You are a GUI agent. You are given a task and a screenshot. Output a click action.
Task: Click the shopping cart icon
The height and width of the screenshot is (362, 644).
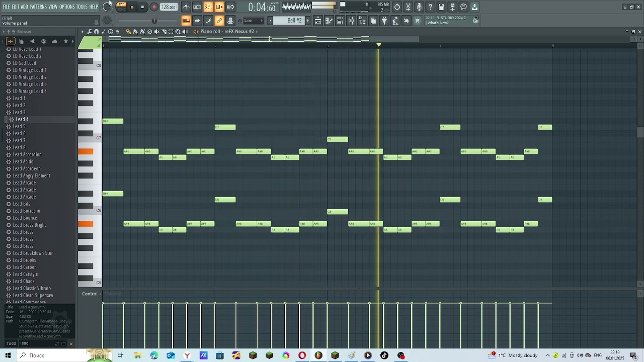[418, 21]
